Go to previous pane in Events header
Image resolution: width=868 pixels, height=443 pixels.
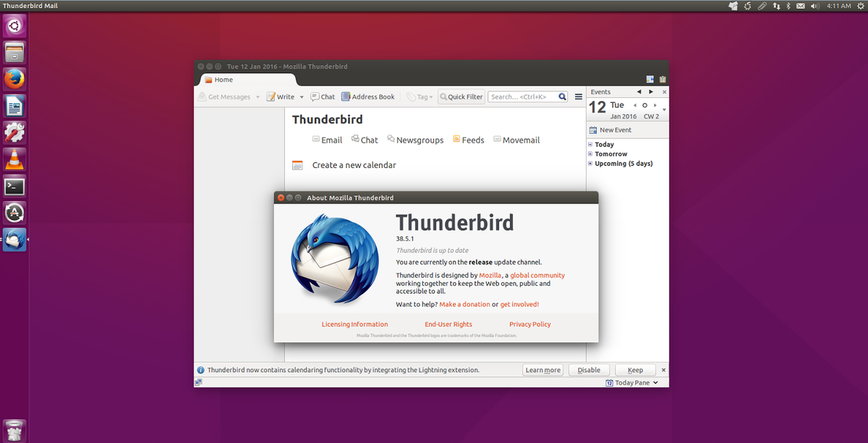[x=639, y=92]
